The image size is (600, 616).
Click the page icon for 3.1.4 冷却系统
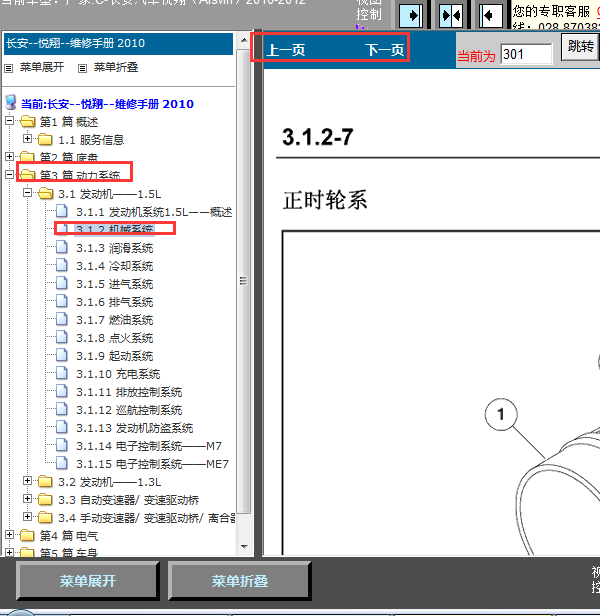coord(62,265)
